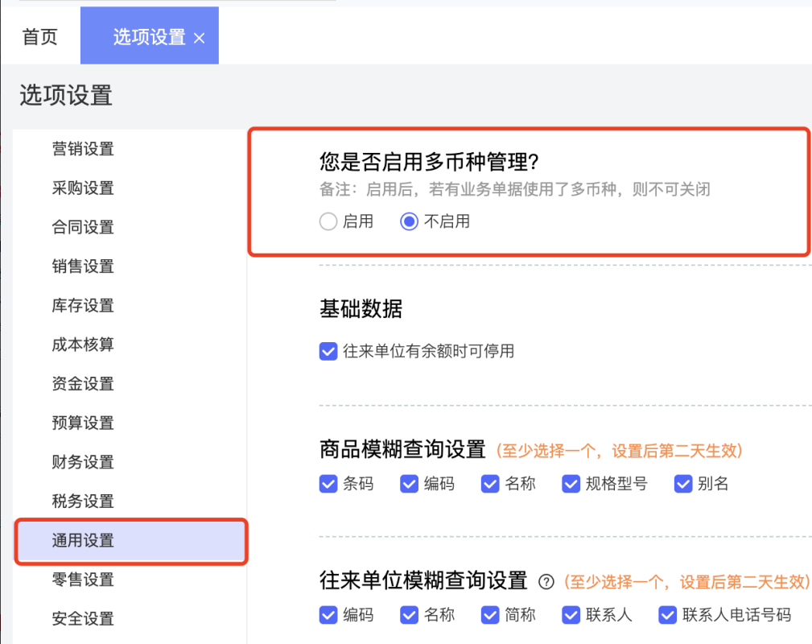Toggle the 联系人电话号码 checkbox
Image resolution: width=812 pixels, height=644 pixels.
(667, 615)
